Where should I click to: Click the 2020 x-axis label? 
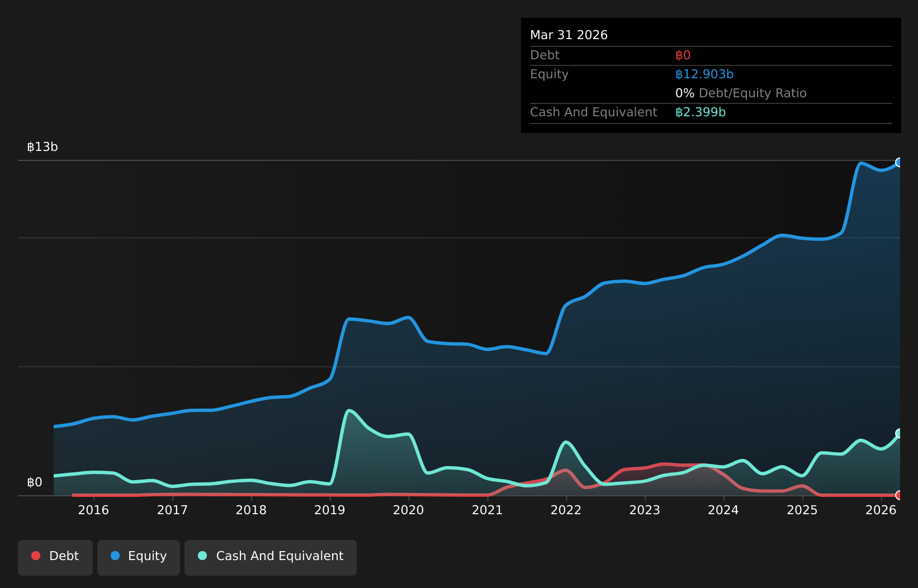click(409, 510)
